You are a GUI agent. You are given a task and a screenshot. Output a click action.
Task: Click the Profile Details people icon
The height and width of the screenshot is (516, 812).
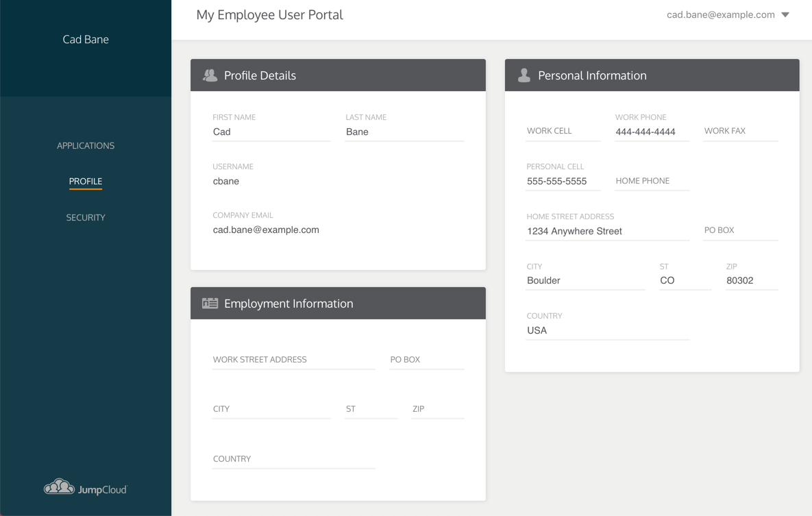click(x=210, y=75)
